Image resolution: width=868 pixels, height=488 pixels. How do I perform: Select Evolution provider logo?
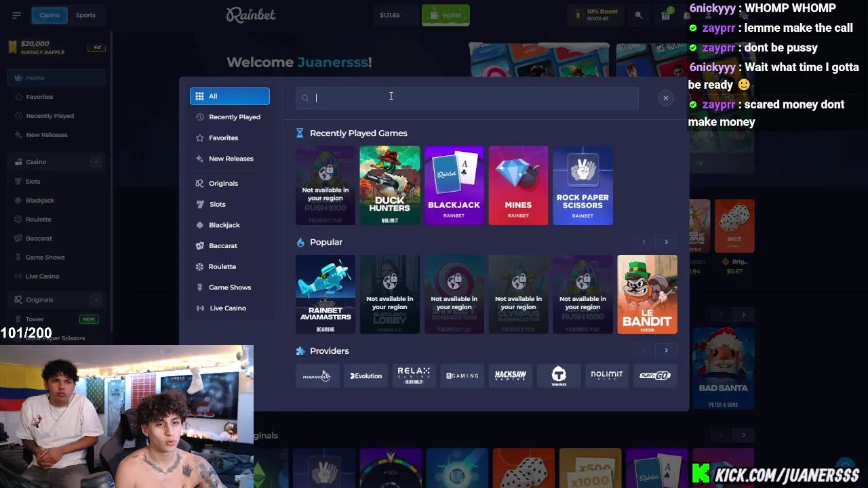366,375
